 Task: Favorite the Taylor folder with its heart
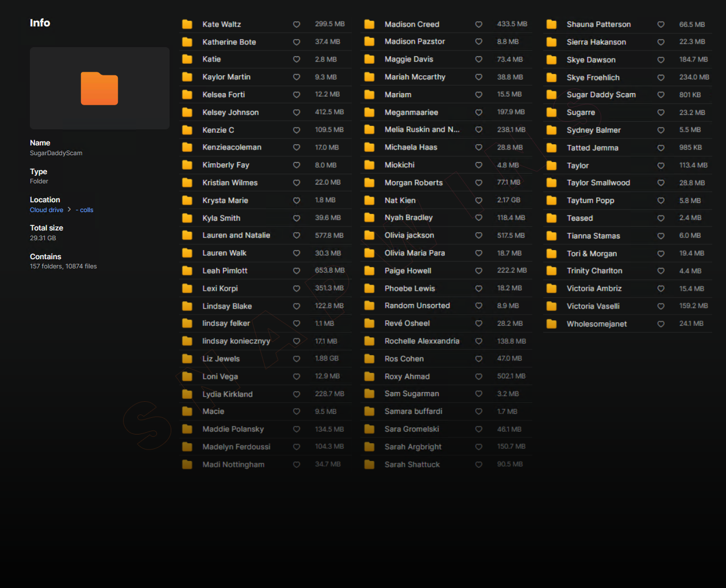[x=660, y=166]
